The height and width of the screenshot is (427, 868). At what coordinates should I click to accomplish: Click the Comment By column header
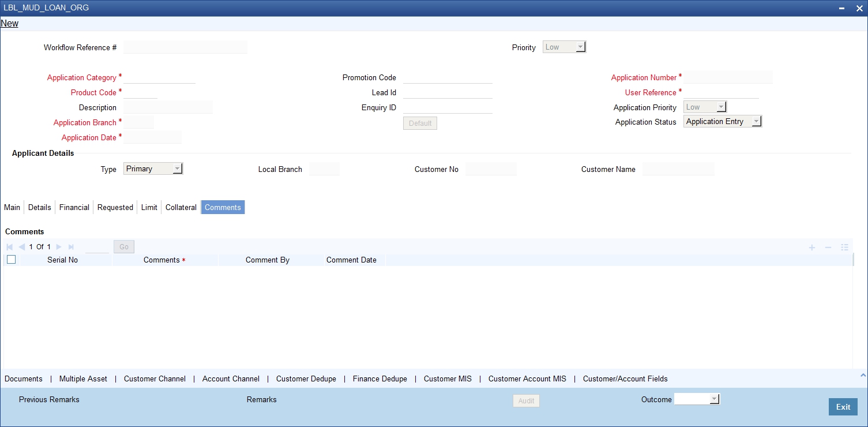point(268,260)
